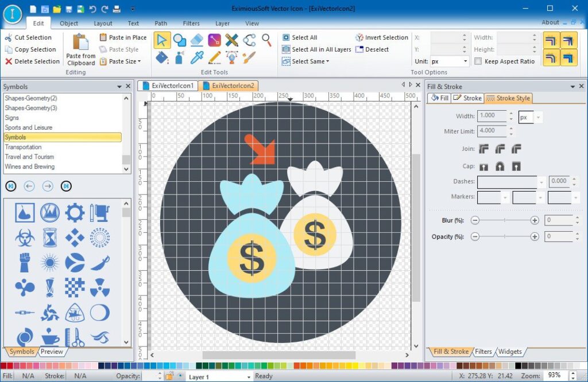Click Delete Selection

33,61
